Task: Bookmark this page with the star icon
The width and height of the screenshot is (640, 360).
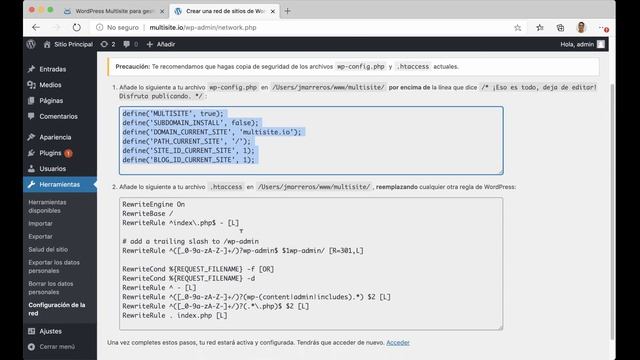Action: (x=518, y=28)
